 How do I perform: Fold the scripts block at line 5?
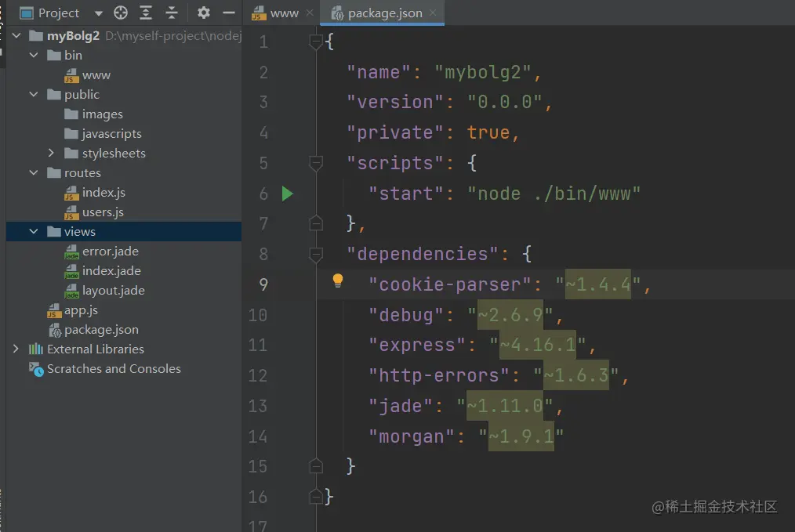(316, 163)
